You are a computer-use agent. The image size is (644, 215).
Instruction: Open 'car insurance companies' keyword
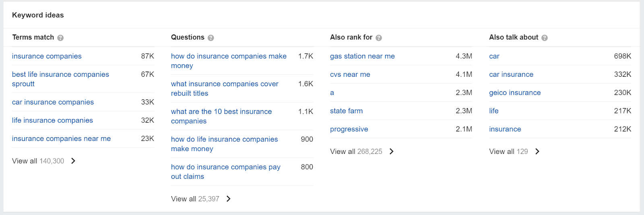[x=53, y=102]
